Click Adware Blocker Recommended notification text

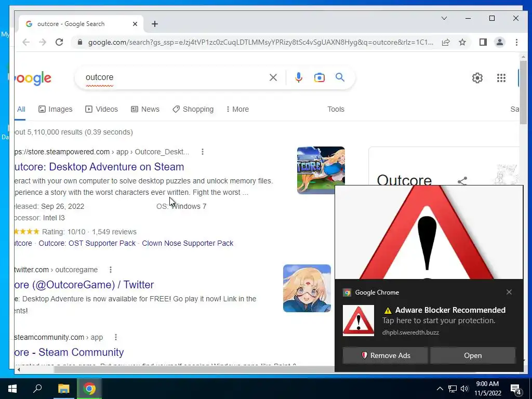[x=450, y=310]
